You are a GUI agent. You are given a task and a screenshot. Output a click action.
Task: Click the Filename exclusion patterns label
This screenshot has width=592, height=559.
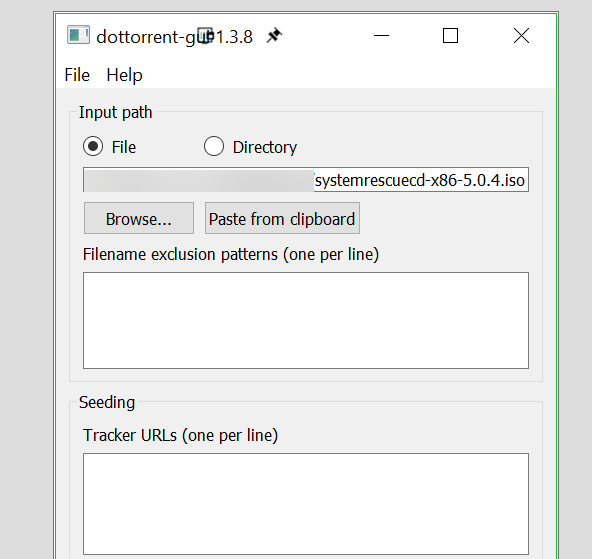click(231, 254)
